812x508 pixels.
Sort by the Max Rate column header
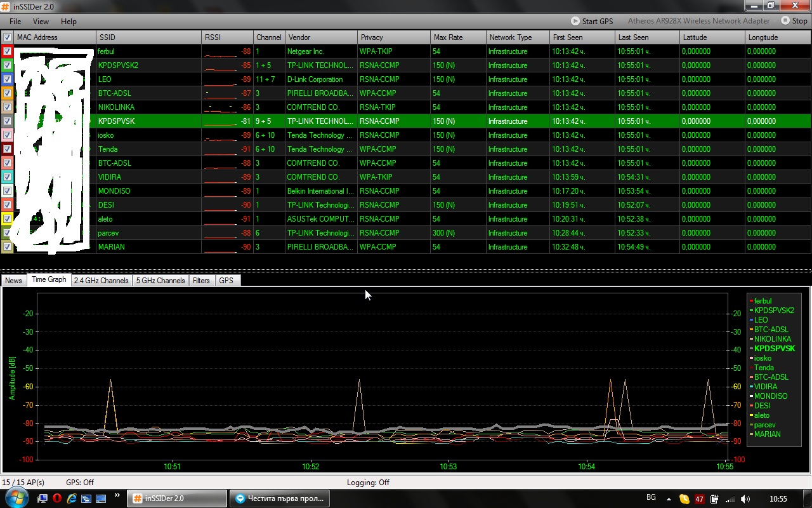point(458,37)
